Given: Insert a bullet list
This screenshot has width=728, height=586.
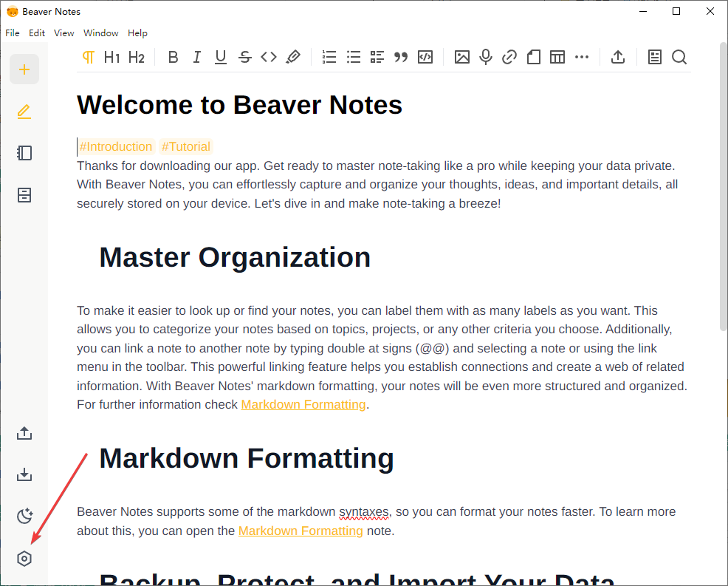Looking at the screenshot, I should (354, 57).
